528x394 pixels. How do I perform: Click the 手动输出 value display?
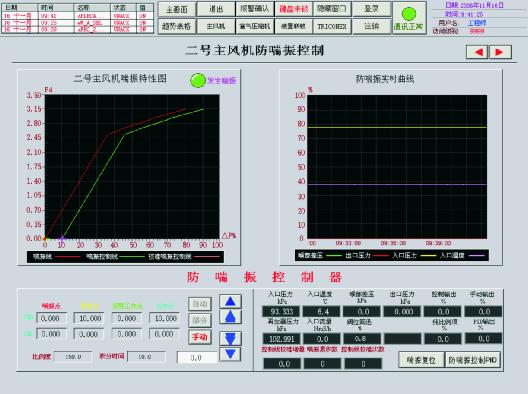click(x=484, y=311)
